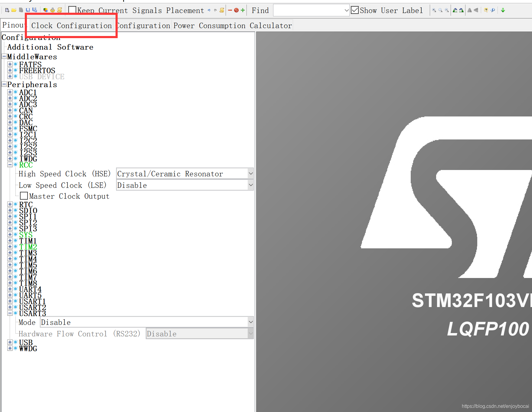This screenshot has width=532, height=412.
Task: Select the SDIO peripheral entry
Action: pyautogui.click(x=28, y=211)
